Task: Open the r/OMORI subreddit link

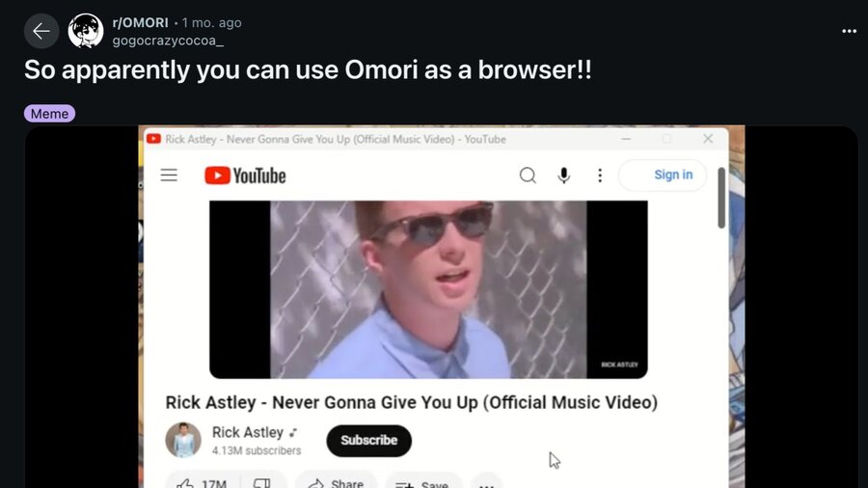Action: (140, 23)
